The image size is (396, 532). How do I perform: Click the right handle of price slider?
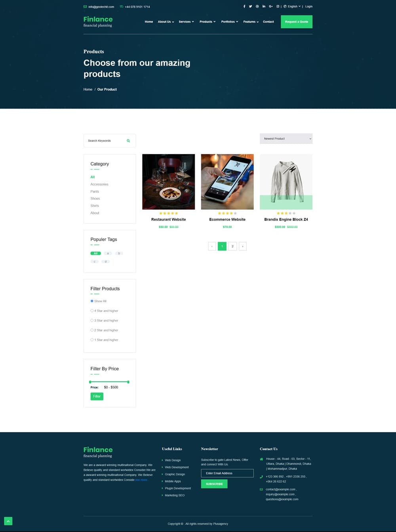[x=128, y=382]
